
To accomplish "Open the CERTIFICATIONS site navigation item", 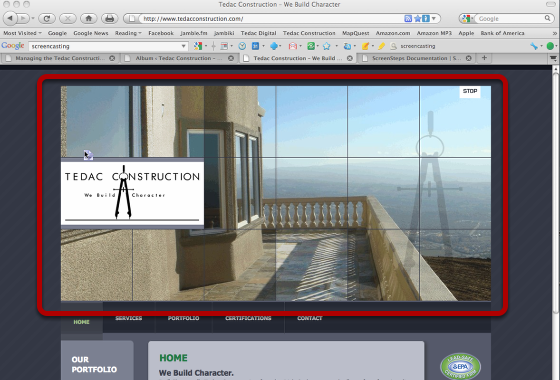I will 248,318.
